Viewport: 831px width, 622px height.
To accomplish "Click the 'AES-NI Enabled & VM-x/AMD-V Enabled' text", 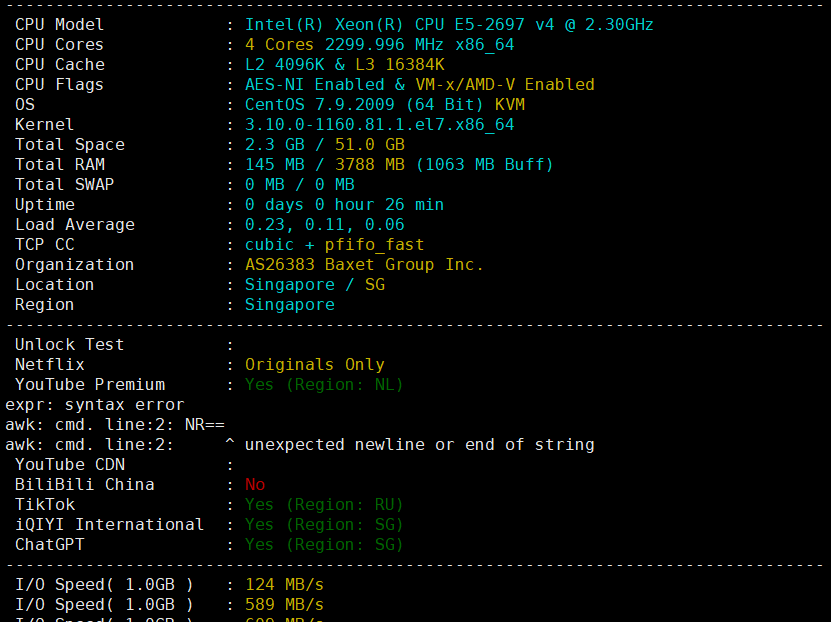I will click(420, 85).
